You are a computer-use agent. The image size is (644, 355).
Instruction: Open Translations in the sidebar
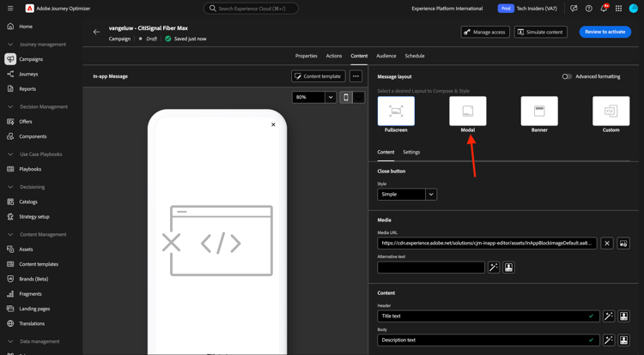click(x=32, y=323)
